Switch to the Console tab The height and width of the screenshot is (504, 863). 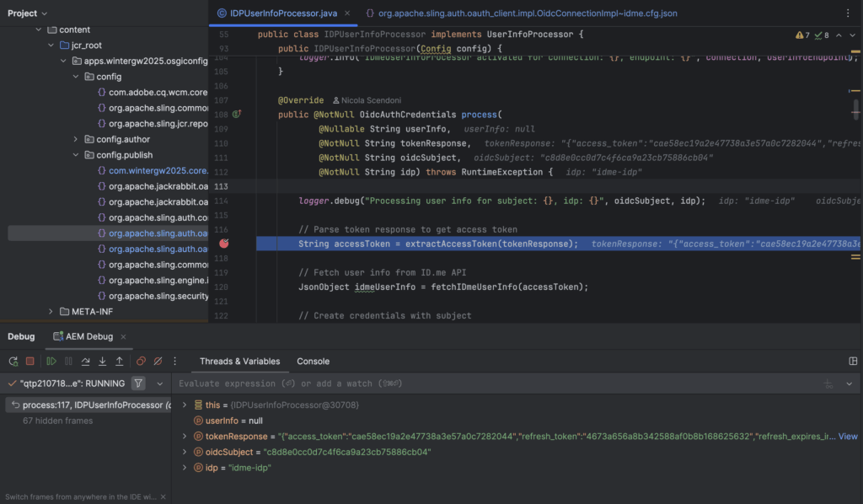pos(313,362)
